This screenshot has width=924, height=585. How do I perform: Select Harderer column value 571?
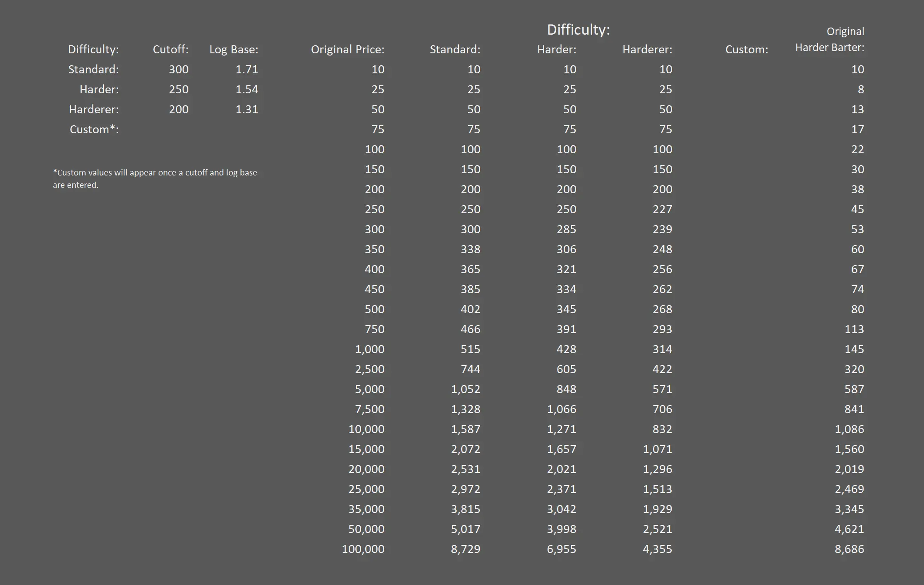pos(662,389)
